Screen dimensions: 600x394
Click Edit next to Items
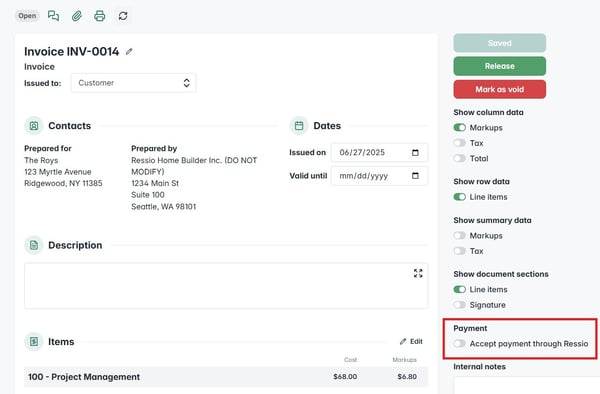click(411, 342)
